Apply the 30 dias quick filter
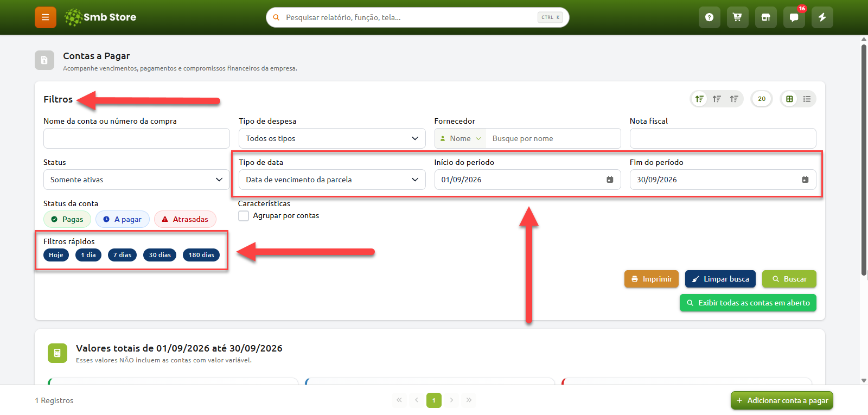868x415 pixels. [x=159, y=255]
